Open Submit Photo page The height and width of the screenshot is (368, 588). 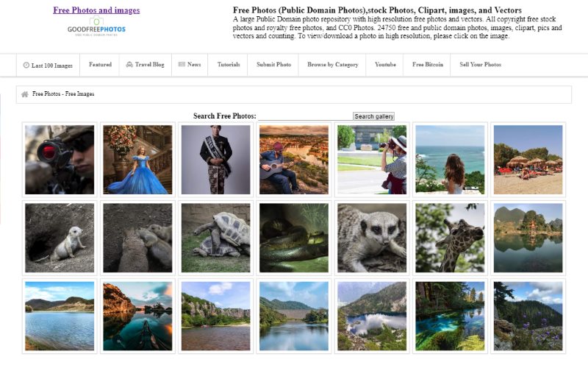(x=273, y=65)
